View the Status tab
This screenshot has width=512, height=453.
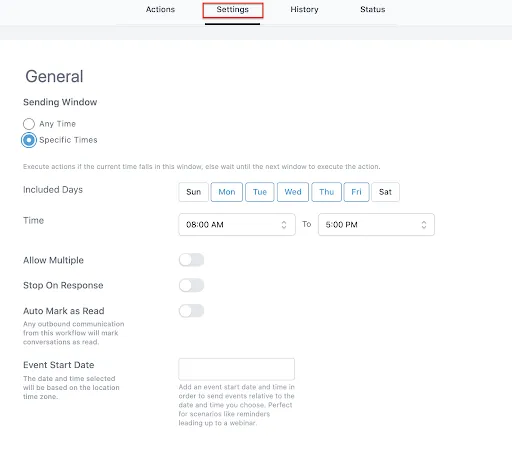[373, 9]
